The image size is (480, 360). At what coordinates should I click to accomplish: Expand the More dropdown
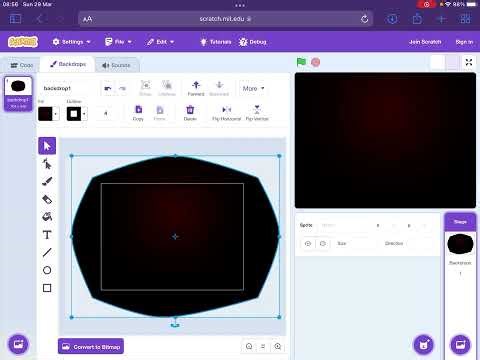tap(253, 88)
